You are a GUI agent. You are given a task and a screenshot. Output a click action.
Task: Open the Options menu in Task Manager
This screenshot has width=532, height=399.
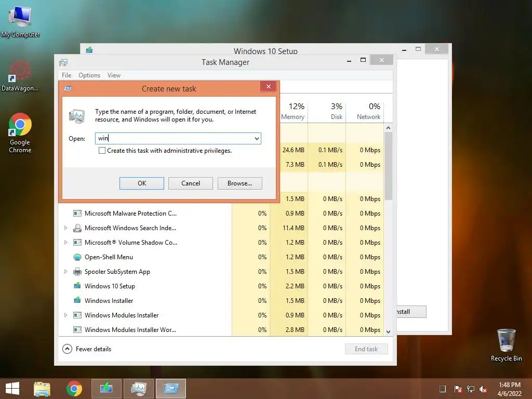pyautogui.click(x=89, y=75)
